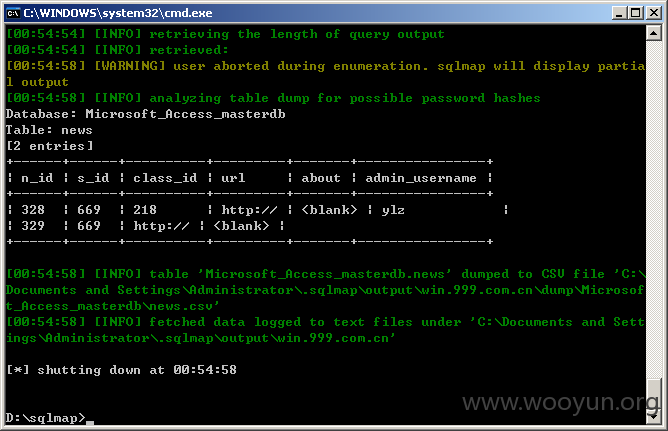
Task: Click the Table: news line
Action: (x=49, y=130)
